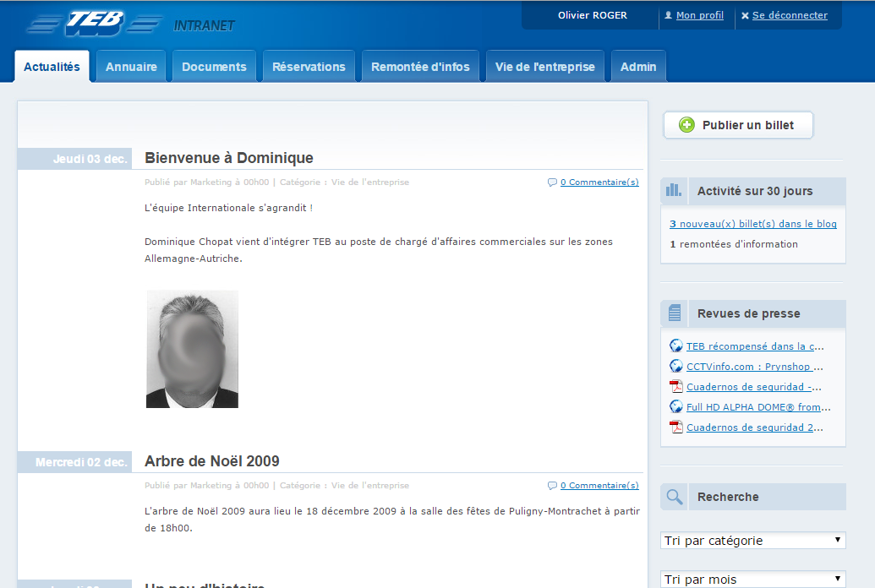Expand the Tri par mois dropdown
875x588 pixels.
click(752, 580)
